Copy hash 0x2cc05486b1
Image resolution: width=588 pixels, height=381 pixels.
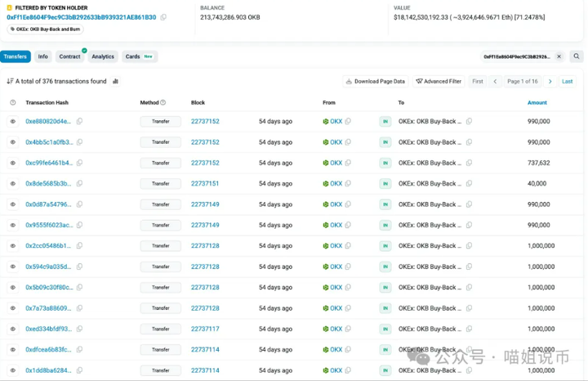[x=79, y=246]
